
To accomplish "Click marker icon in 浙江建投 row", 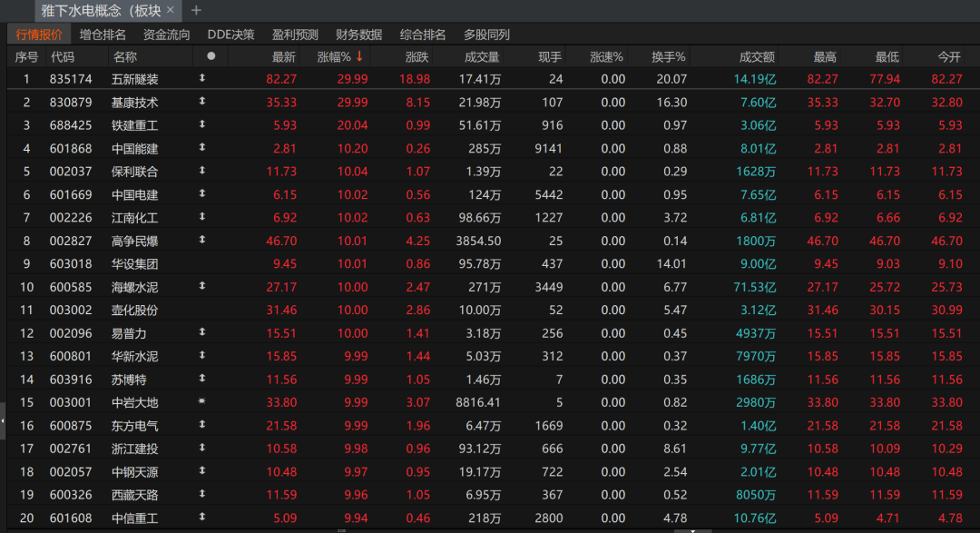I will pyautogui.click(x=201, y=448).
